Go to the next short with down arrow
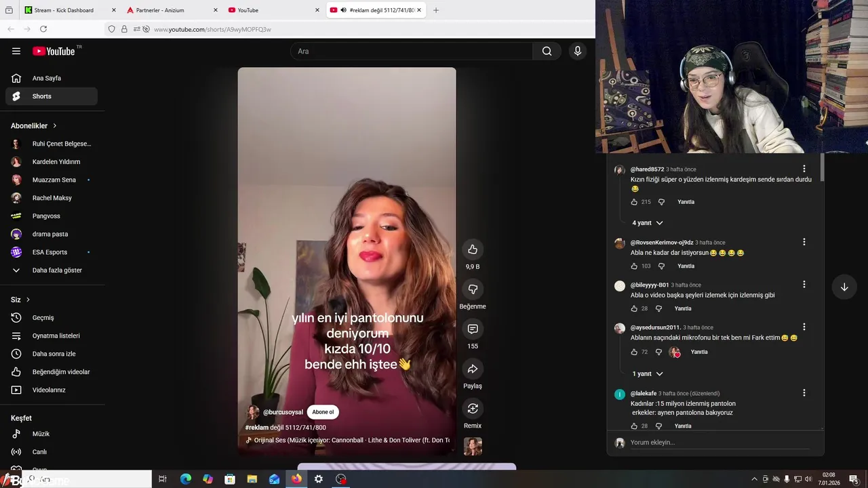 point(844,287)
